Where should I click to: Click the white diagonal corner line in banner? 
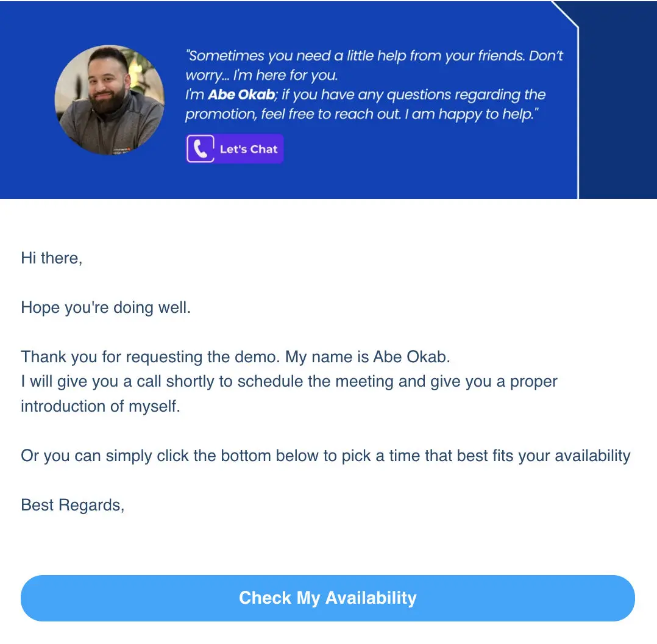point(565,15)
